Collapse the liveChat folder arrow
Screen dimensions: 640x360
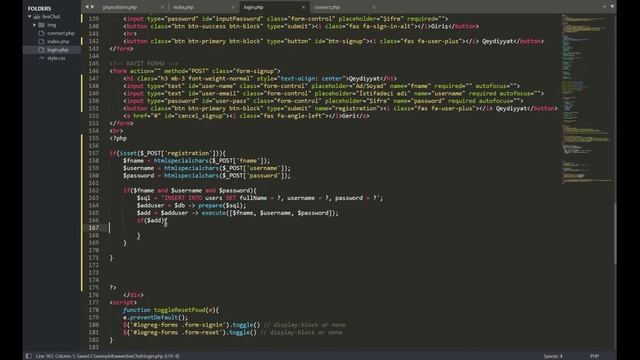(x=30, y=17)
